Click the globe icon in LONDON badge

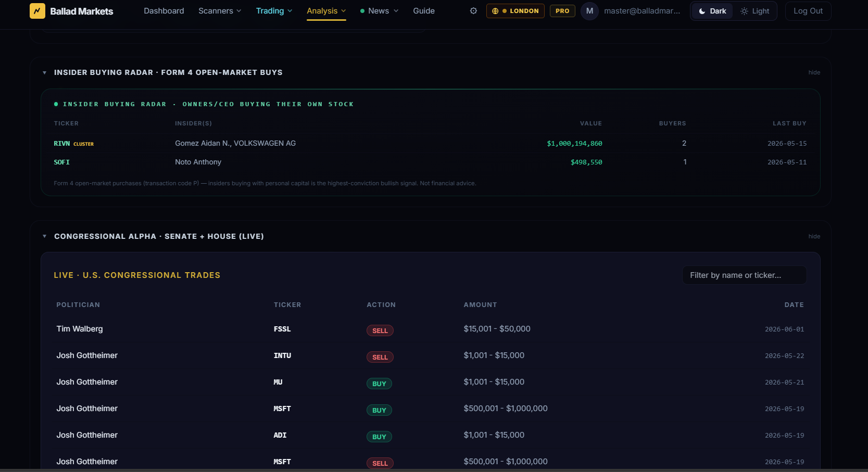(495, 11)
